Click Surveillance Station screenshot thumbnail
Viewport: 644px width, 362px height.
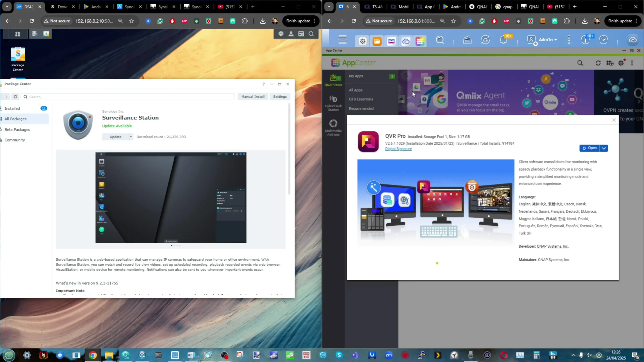171,198
